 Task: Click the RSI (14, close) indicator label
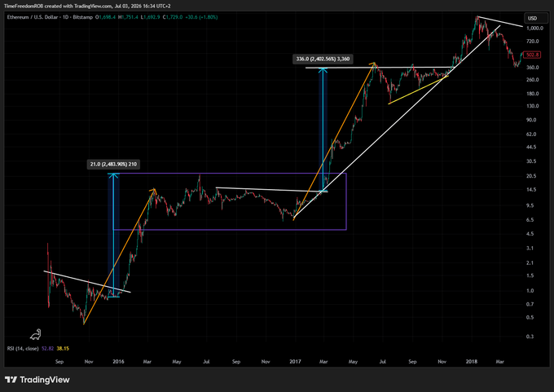click(x=23, y=349)
